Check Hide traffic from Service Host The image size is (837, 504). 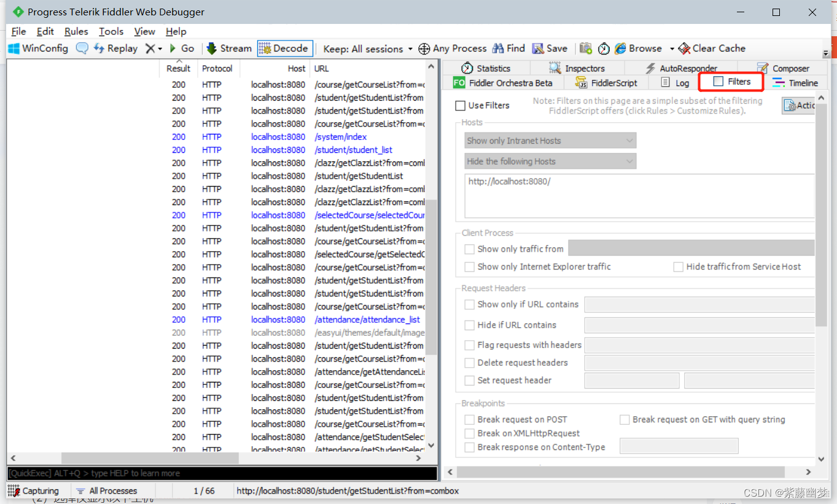click(678, 267)
